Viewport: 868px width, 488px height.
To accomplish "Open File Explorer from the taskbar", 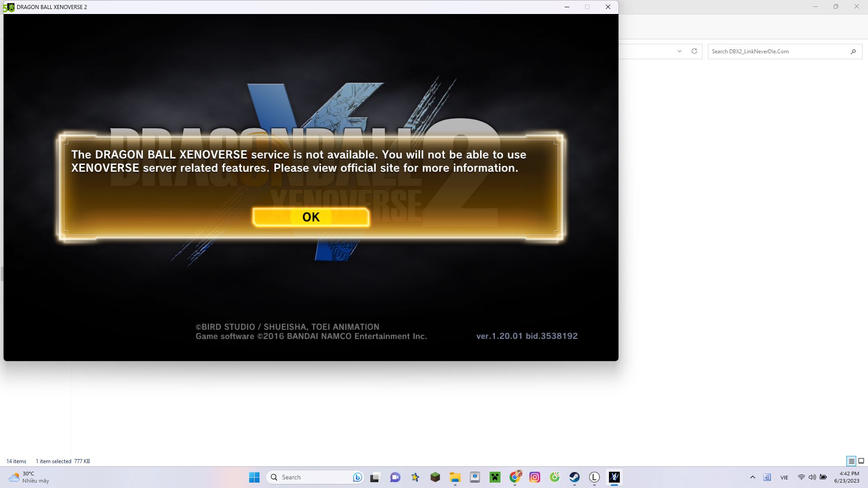I will 455,477.
